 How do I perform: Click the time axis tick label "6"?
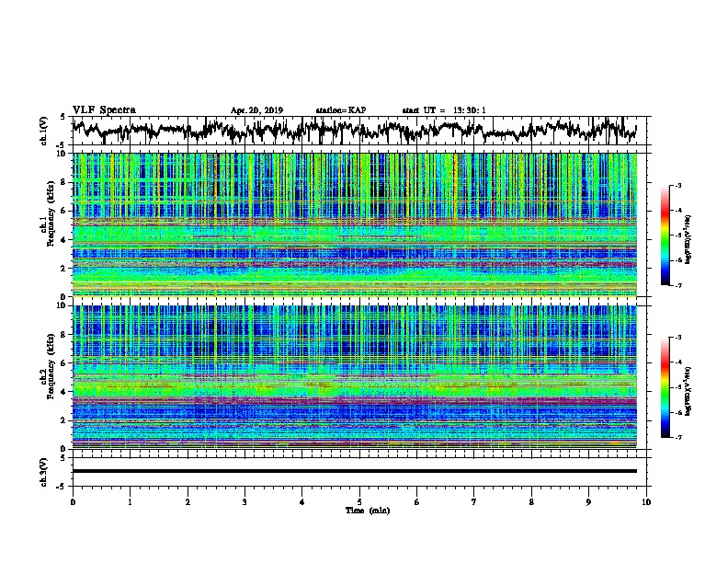(417, 501)
